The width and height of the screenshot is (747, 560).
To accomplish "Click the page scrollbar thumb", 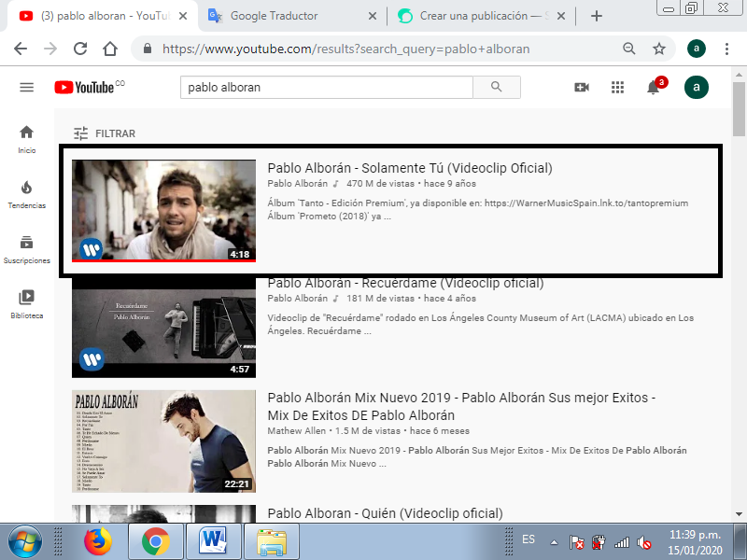I will tap(739, 109).
